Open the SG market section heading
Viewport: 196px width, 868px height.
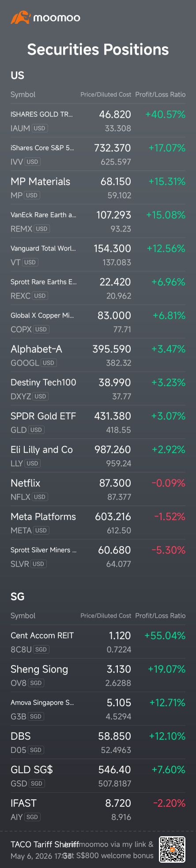[17, 597]
